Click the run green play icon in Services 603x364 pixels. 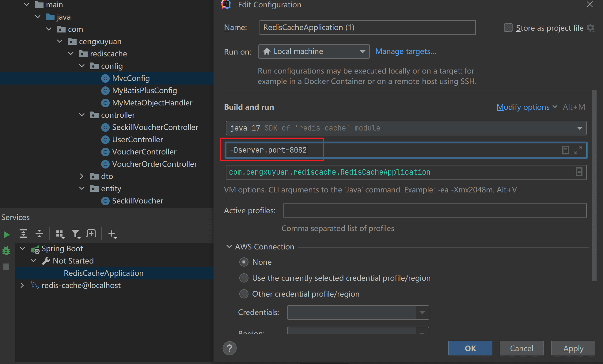[x=6, y=235]
